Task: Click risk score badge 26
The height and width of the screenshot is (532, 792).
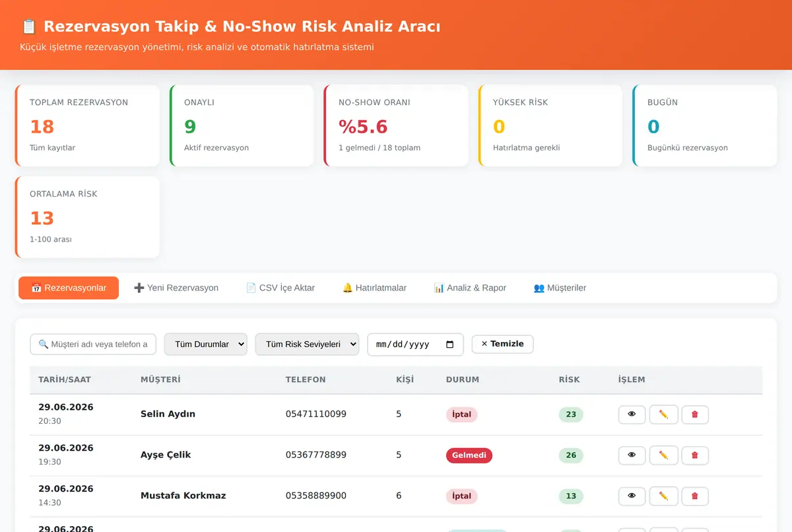Action: click(x=571, y=455)
